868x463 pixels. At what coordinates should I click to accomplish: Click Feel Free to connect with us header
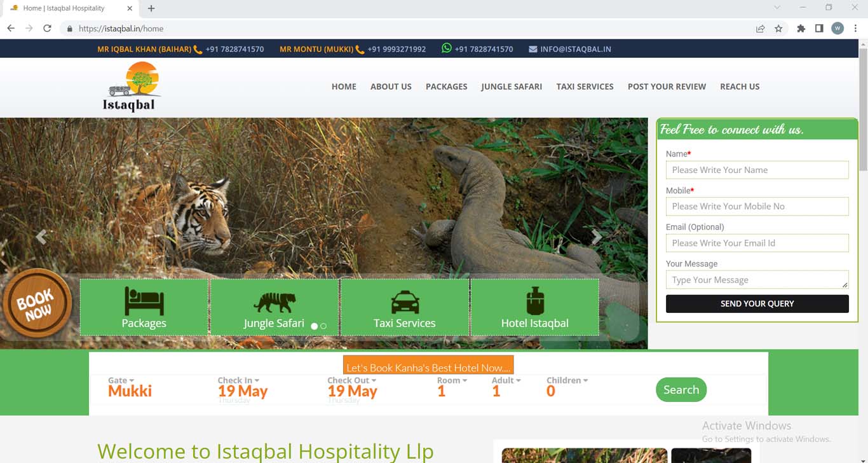click(x=732, y=130)
